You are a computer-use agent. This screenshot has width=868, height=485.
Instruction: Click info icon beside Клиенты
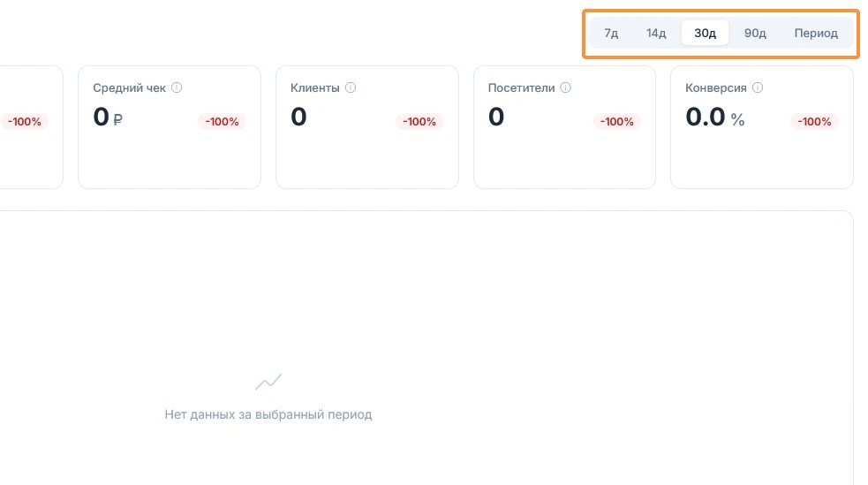[x=351, y=87]
